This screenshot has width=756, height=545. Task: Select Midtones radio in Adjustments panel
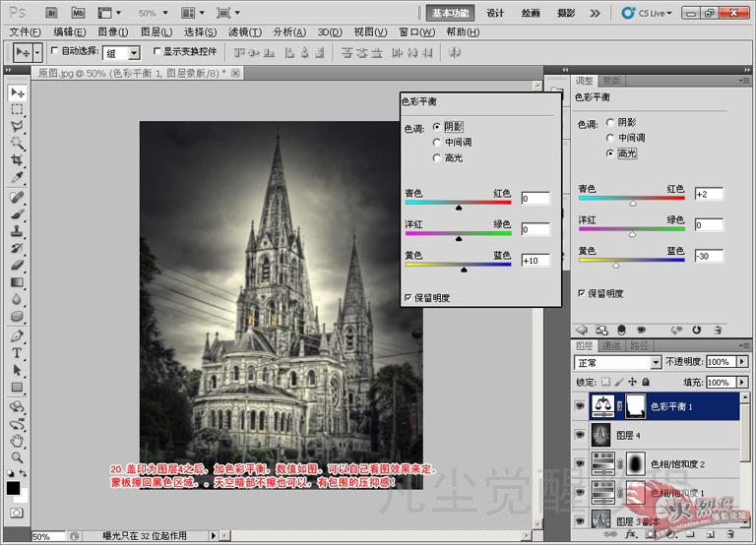610,138
